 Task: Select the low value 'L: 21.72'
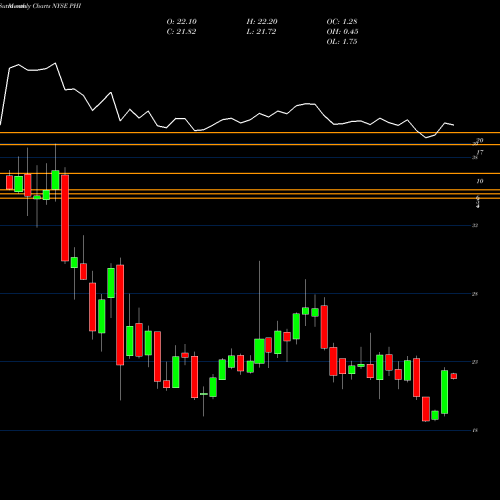[261, 32]
